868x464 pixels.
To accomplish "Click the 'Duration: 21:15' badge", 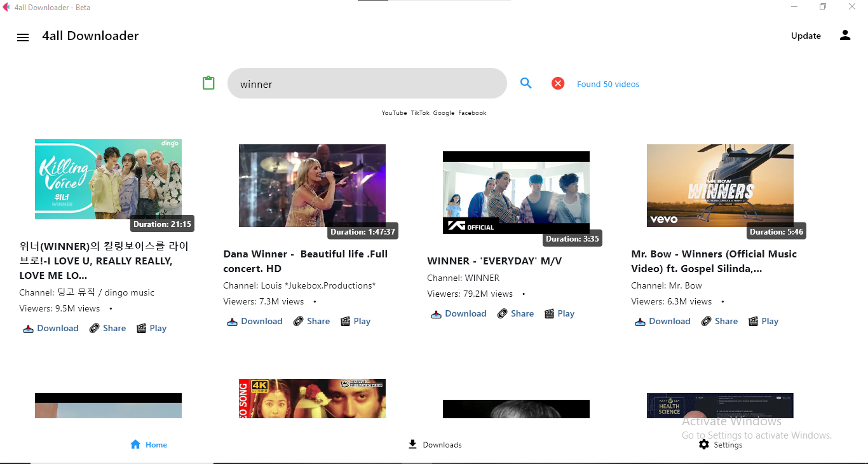I will coord(162,224).
